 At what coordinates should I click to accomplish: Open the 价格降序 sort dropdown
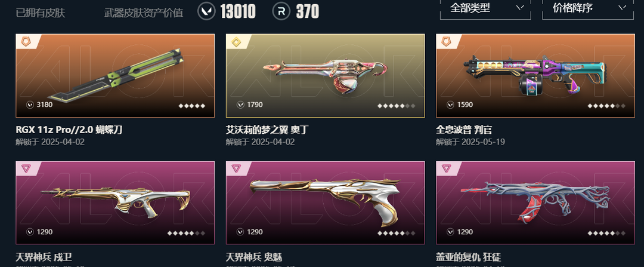[x=588, y=8]
